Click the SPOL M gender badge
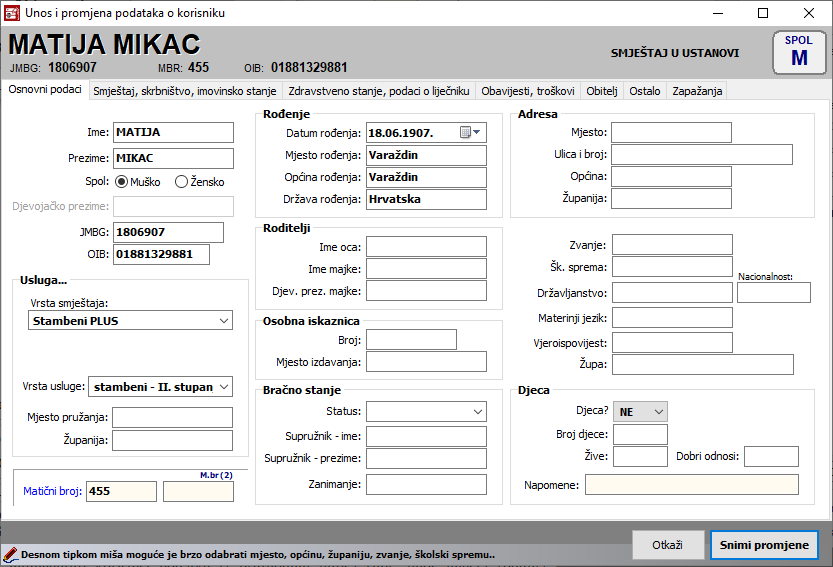833x567 pixels. click(x=799, y=52)
